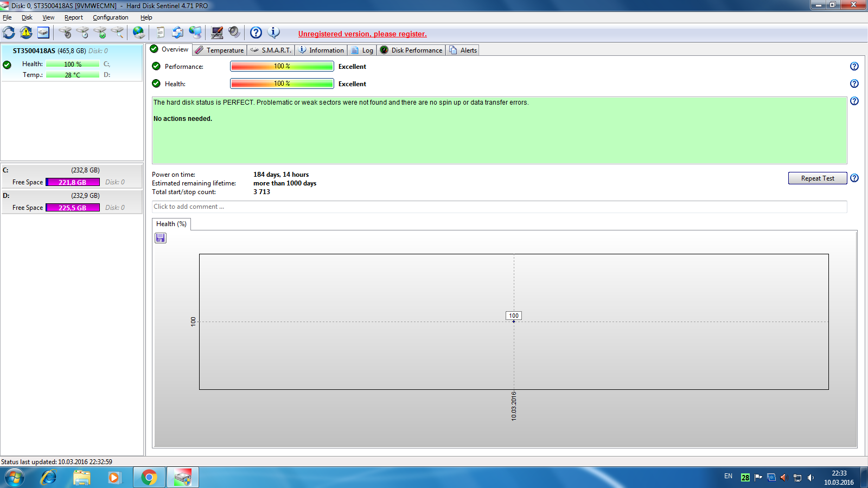The image size is (868, 488).
Task: Open Help via blue question mark toolbar icon
Action: [256, 33]
